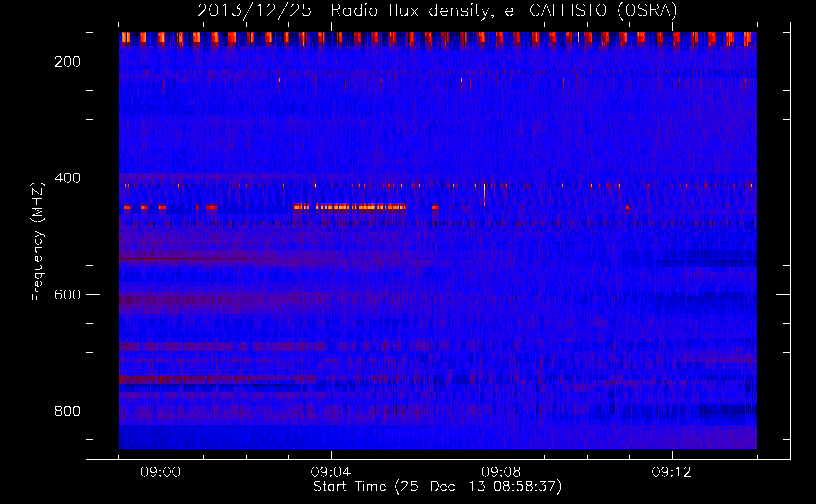Screen dimensions: 816x504
Task: Click the 600 frequency tick label
Action: (67, 294)
